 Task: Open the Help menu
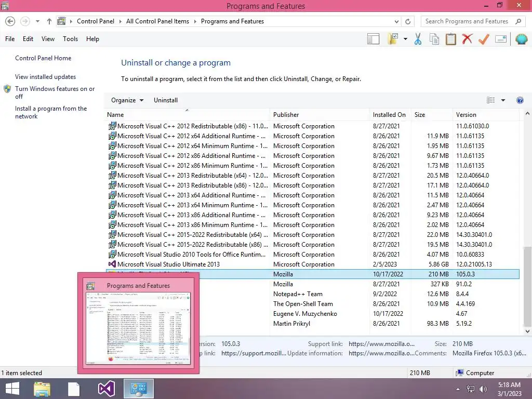pyautogui.click(x=92, y=39)
